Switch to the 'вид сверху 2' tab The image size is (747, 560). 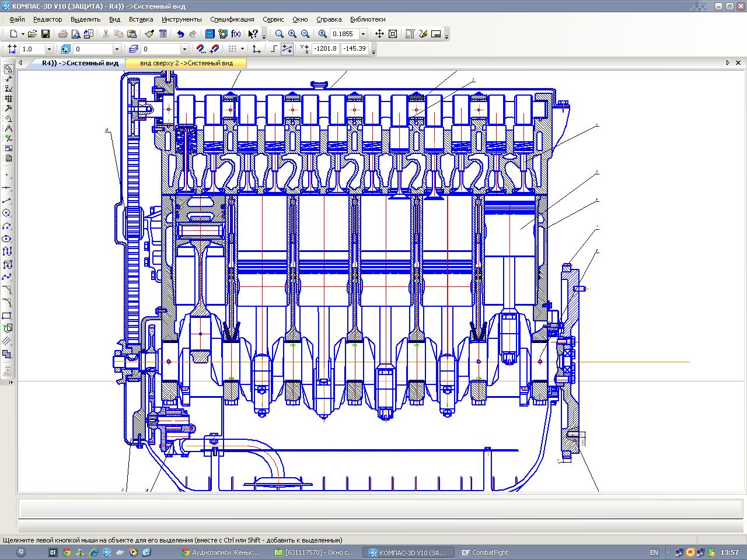(x=186, y=63)
